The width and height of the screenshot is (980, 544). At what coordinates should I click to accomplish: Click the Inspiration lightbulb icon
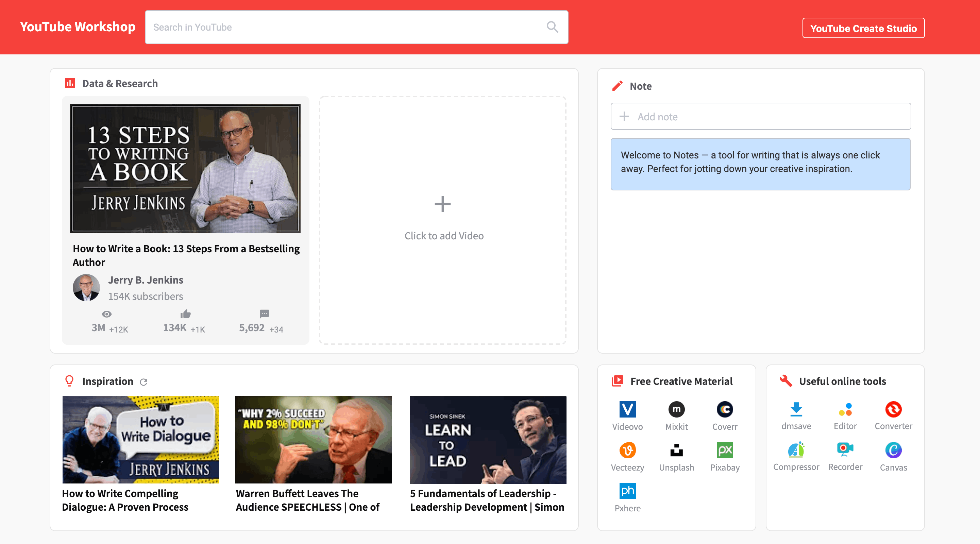coord(69,381)
